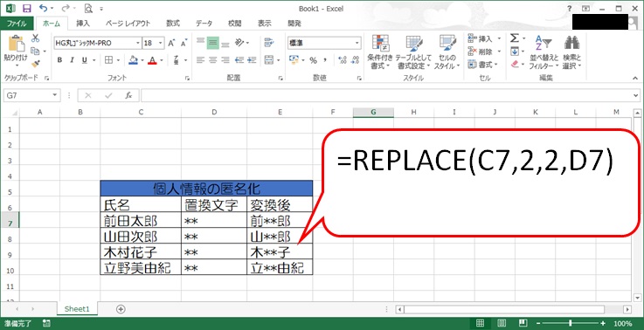The width and height of the screenshot is (644, 330).
Task: Switch to Normal view in status bar
Action: pos(480,323)
